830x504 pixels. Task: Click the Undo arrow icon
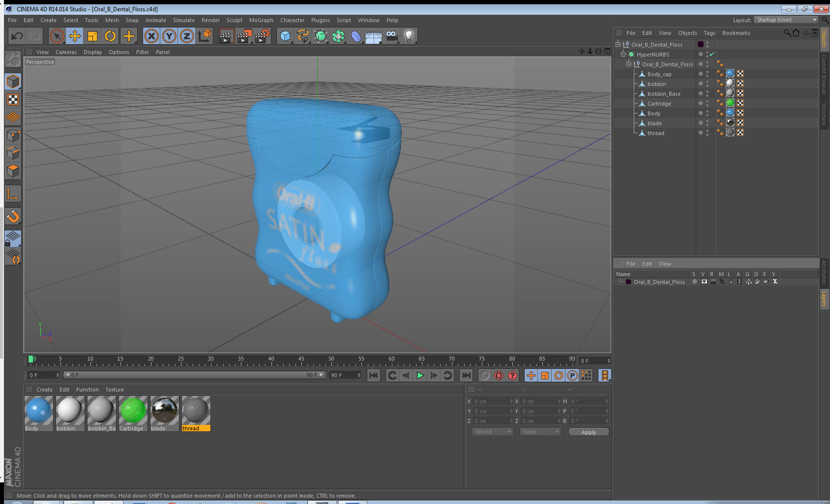(x=17, y=36)
